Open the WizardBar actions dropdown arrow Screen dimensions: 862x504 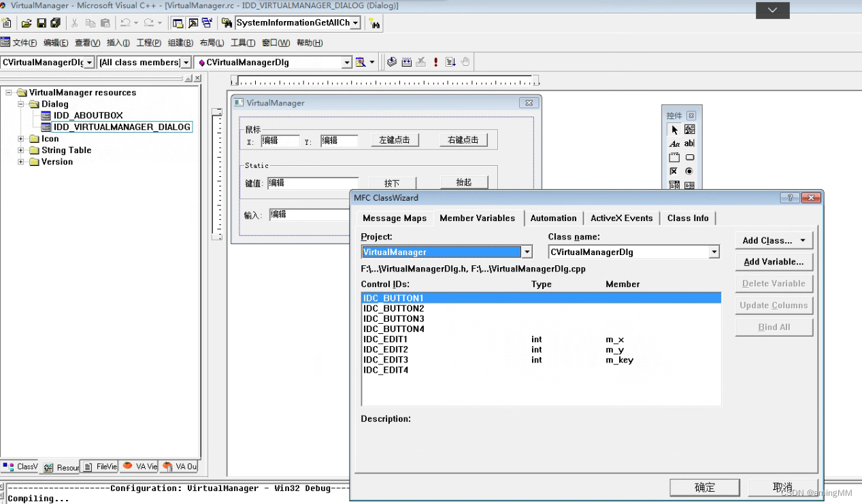point(372,62)
